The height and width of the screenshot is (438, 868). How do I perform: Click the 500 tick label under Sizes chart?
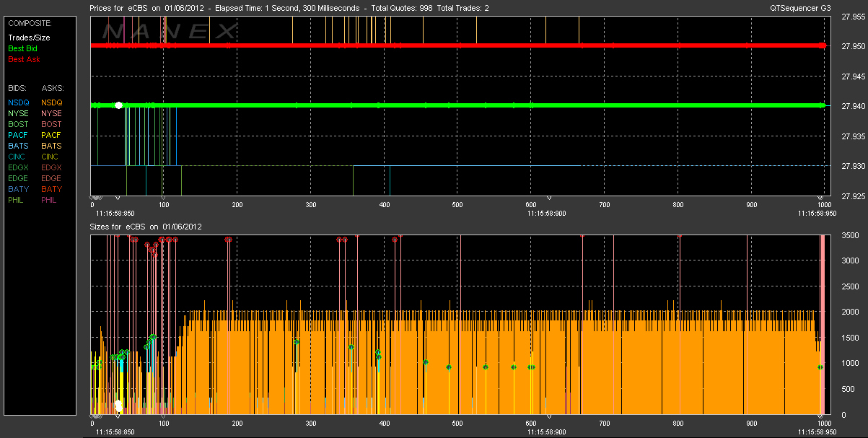457,424
